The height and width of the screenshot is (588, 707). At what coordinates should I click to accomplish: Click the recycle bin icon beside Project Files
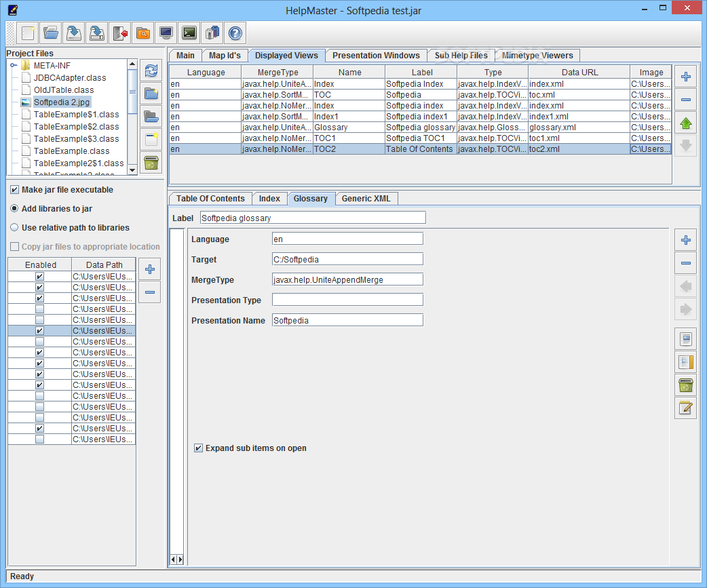coord(151,163)
